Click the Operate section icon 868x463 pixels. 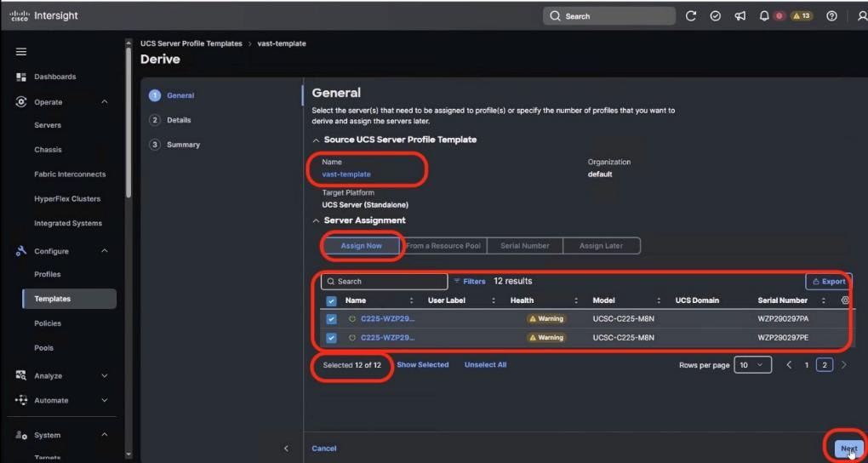[x=21, y=102]
